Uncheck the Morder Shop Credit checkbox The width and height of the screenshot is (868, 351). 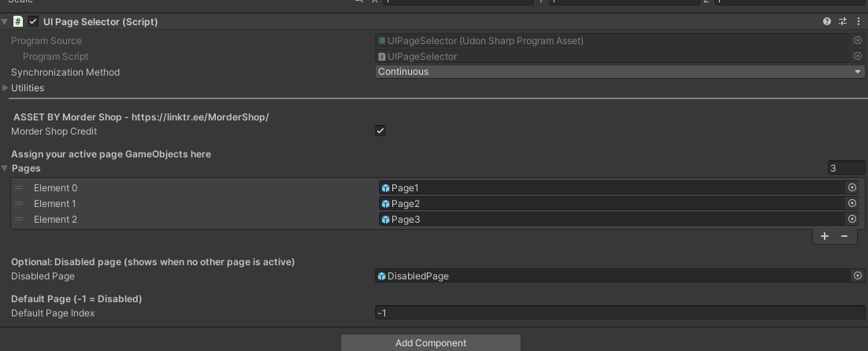(x=380, y=131)
